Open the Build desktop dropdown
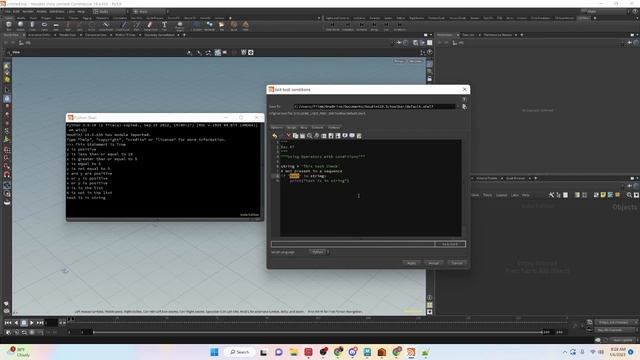The height and width of the screenshot is (360, 640). 110,11
